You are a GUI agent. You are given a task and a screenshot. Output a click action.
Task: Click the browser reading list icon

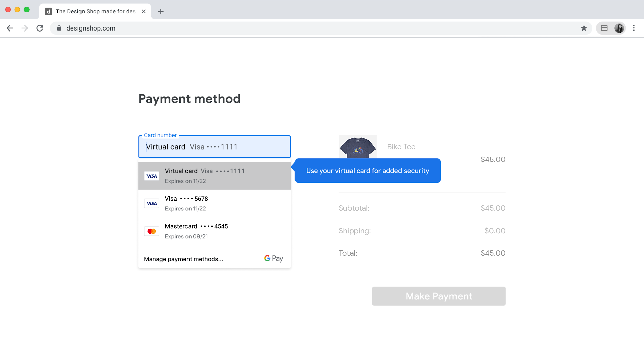pos(604,28)
